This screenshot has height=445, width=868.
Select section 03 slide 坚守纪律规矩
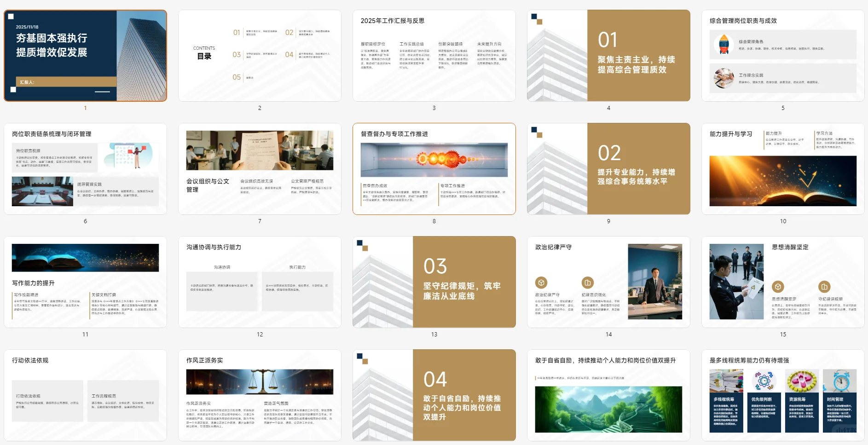click(434, 282)
